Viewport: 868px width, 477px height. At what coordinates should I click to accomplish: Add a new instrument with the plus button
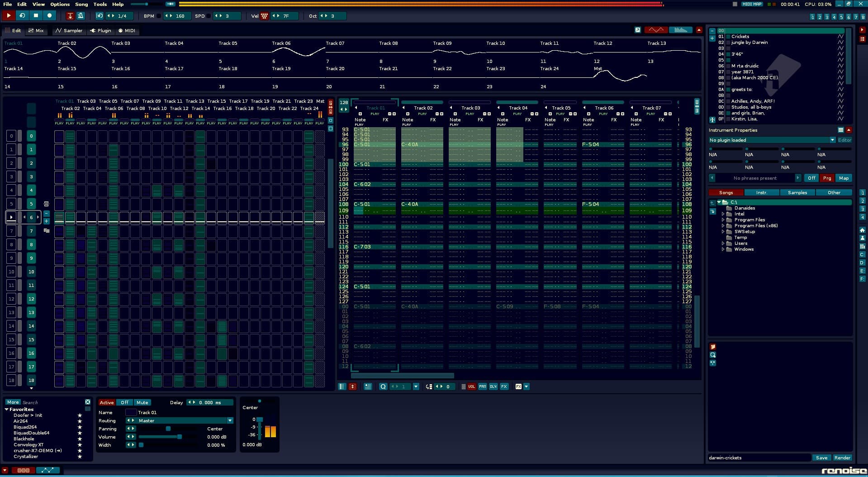pyautogui.click(x=712, y=38)
